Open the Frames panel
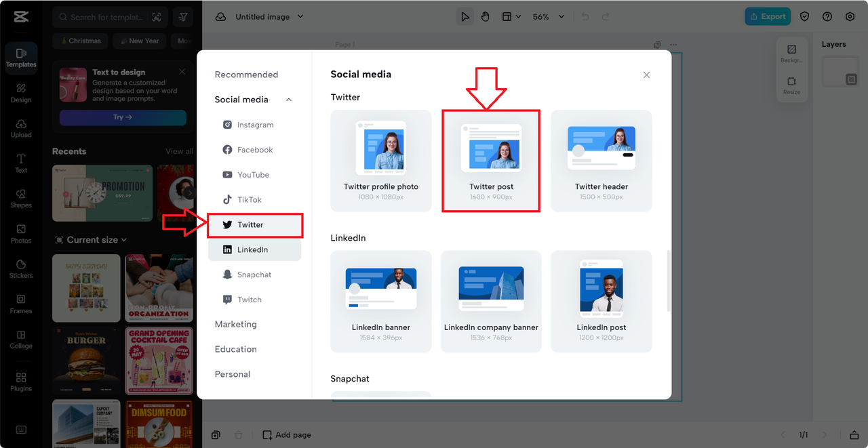Viewport: 868px width, 448px height. [x=21, y=304]
